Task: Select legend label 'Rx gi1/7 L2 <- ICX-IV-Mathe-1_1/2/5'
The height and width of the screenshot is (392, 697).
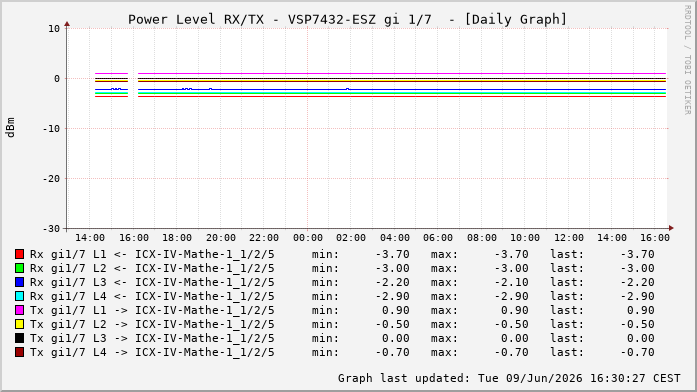Action: 152,268
